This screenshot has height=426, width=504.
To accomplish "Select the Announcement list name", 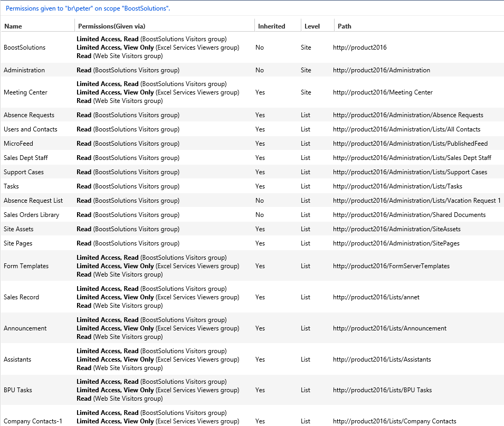I will point(25,328).
